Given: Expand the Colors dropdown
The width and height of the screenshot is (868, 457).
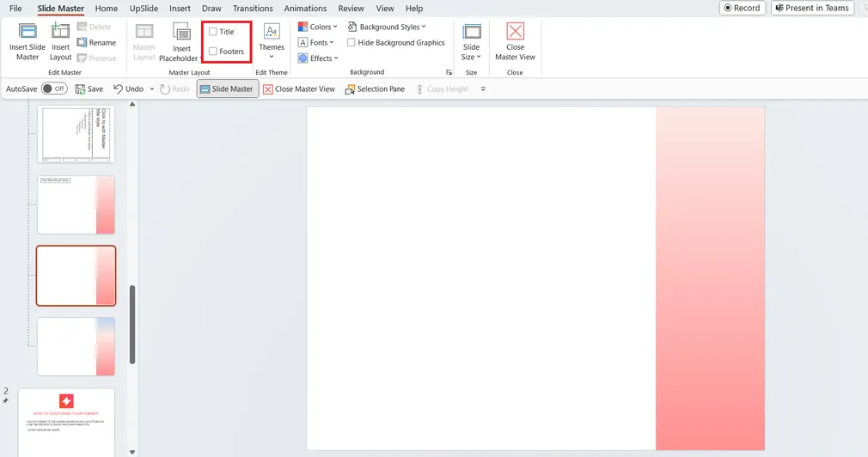Looking at the screenshot, I should (317, 27).
